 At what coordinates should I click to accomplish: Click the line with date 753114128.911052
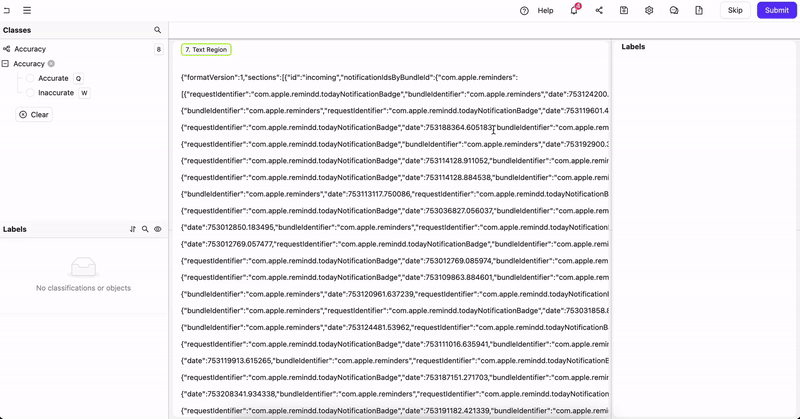point(395,161)
